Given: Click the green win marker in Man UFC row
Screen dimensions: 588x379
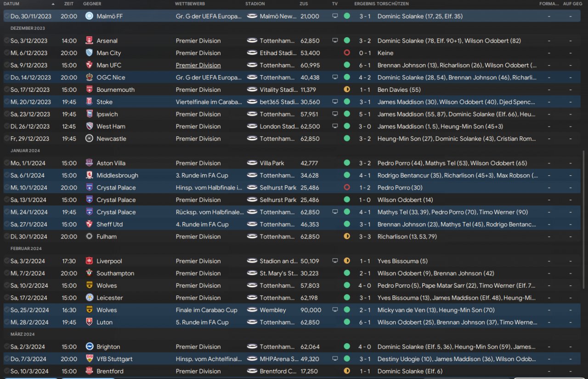Looking at the screenshot, I should coord(347,65).
